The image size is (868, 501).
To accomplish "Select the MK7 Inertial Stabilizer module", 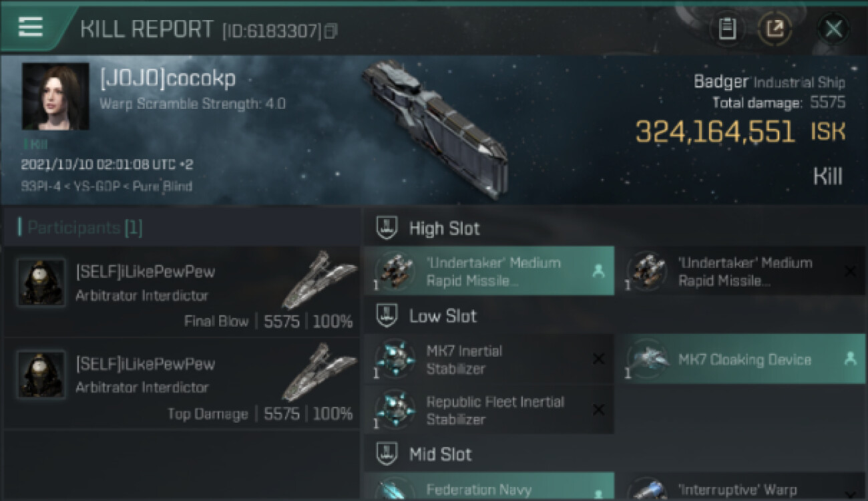I will click(x=489, y=359).
